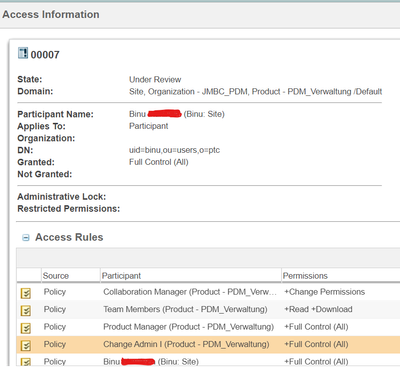Viewport: 400px width, 367px height.
Task: Click policy icon in Team Members row
Action: (26, 310)
